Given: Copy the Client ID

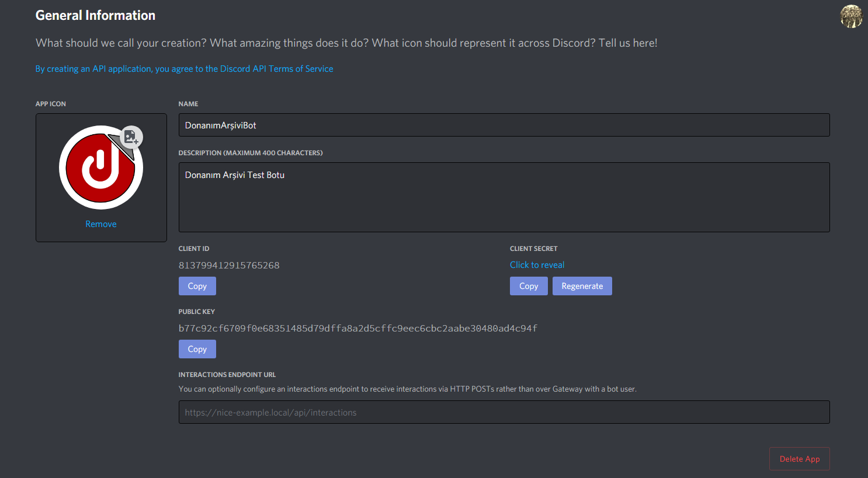Looking at the screenshot, I should [197, 286].
